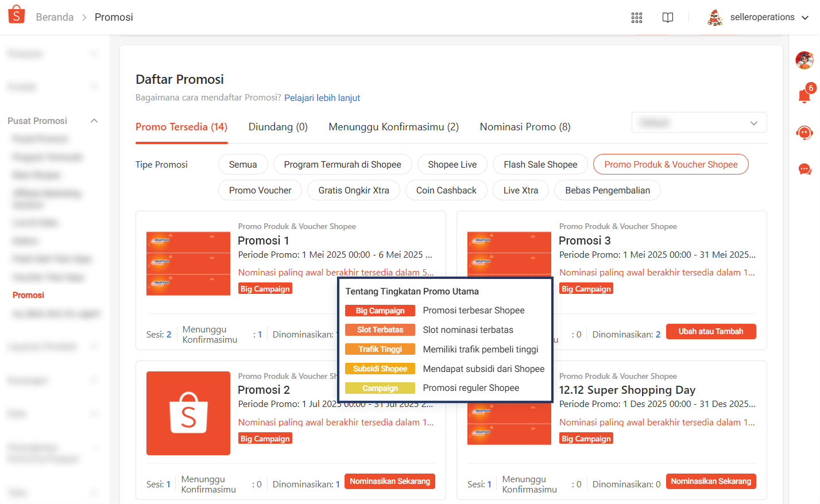The image size is (820, 504).
Task: Follow the Pelajari lebih lanjut link
Action: click(x=322, y=98)
